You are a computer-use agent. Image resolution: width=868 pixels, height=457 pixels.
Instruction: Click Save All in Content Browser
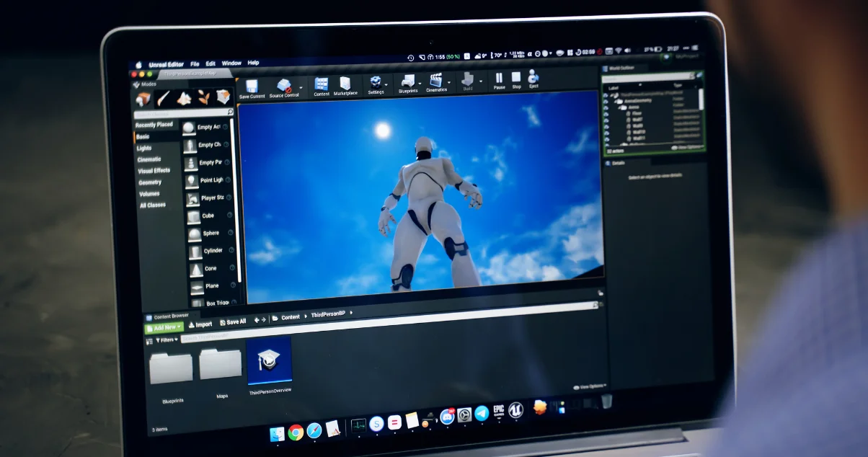coord(233,322)
